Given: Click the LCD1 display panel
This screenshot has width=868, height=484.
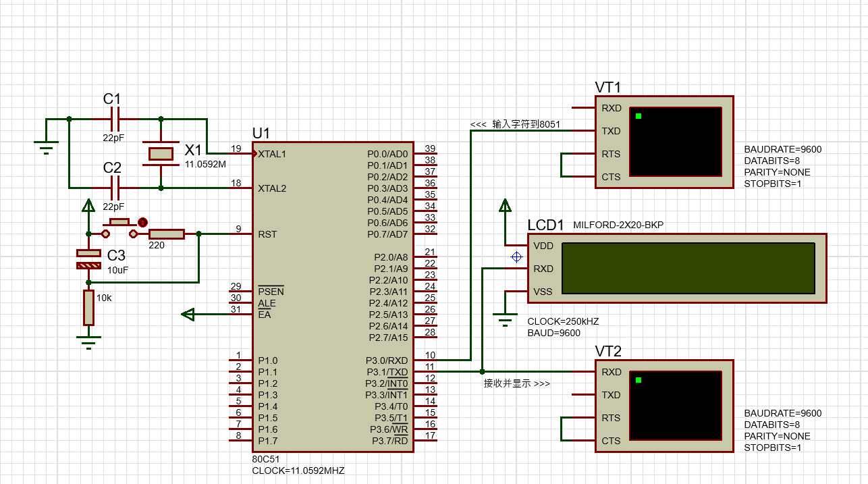Looking at the screenshot, I should 688,268.
